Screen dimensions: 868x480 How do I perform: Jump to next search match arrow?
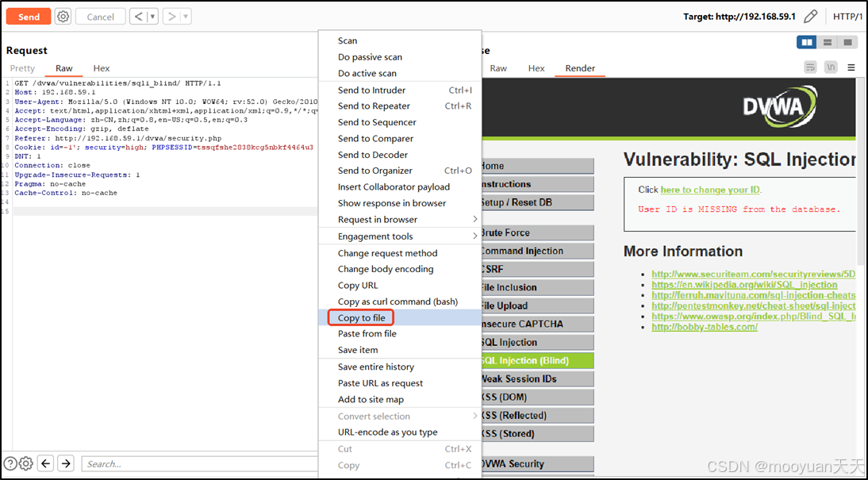(x=66, y=463)
